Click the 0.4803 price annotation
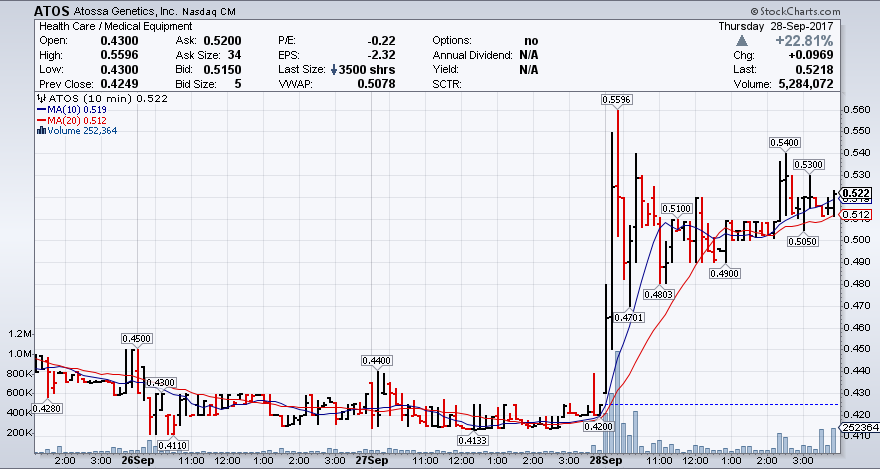 pyautogui.click(x=658, y=294)
